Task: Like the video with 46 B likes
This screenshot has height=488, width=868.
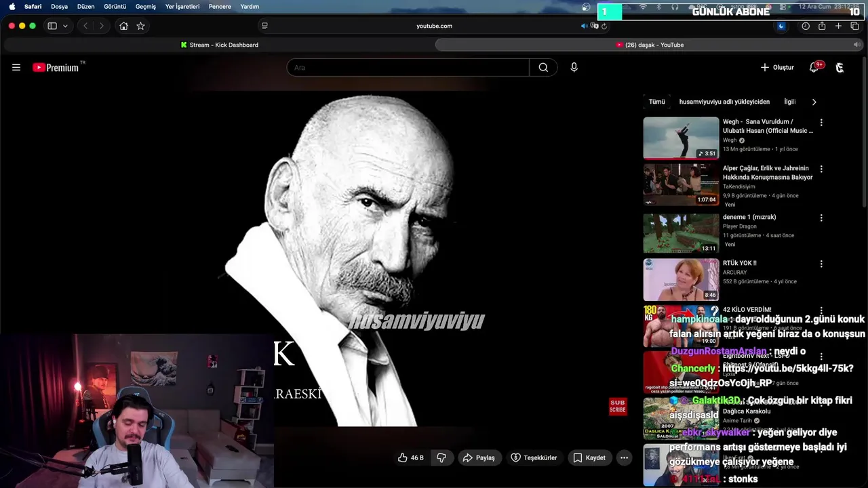Action: [410, 457]
